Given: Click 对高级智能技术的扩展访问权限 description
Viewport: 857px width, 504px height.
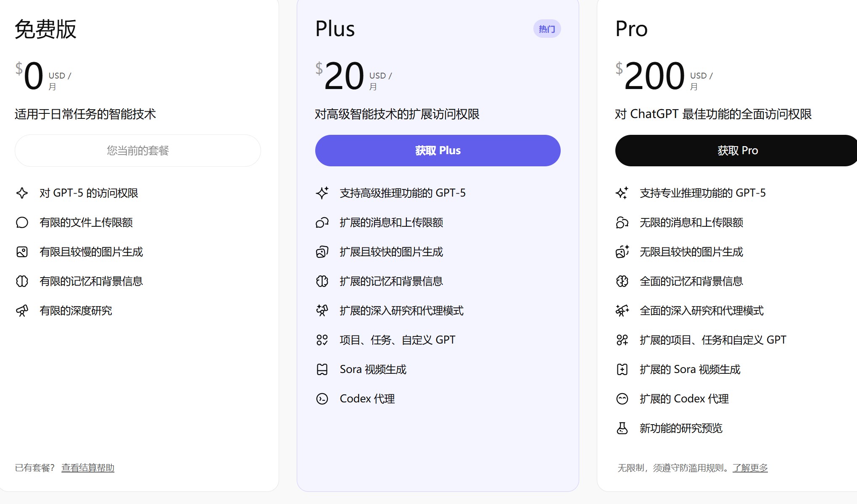Looking at the screenshot, I should tap(397, 114).
